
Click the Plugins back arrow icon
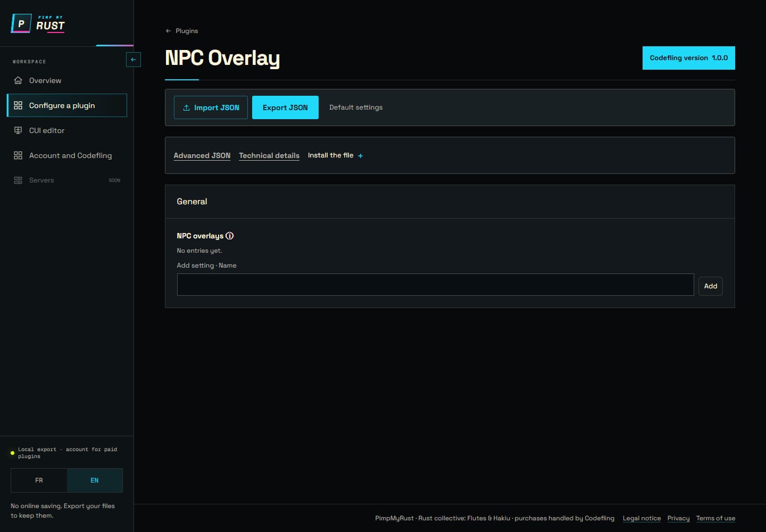168,31
